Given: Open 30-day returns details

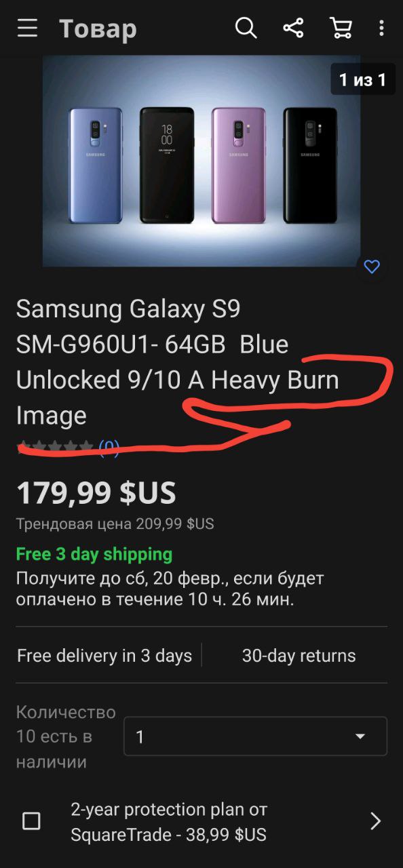Looking at the screenshot, I should pos(299,656).
